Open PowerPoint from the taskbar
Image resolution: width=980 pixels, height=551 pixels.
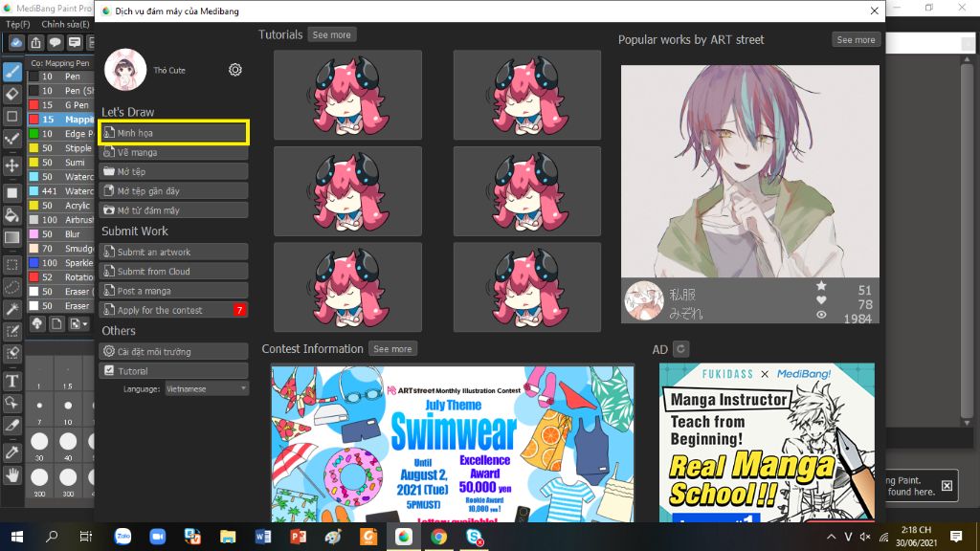299,537
